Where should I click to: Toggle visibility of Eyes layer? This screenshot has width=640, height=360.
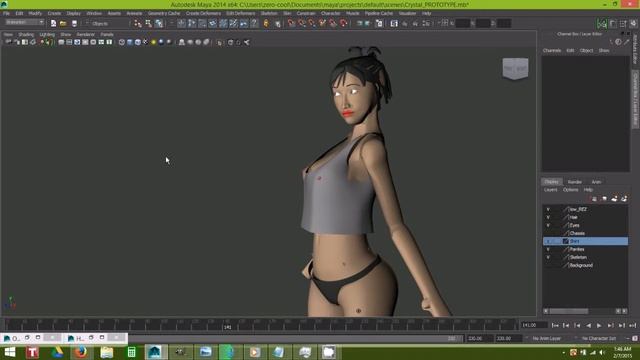(548, 225)
